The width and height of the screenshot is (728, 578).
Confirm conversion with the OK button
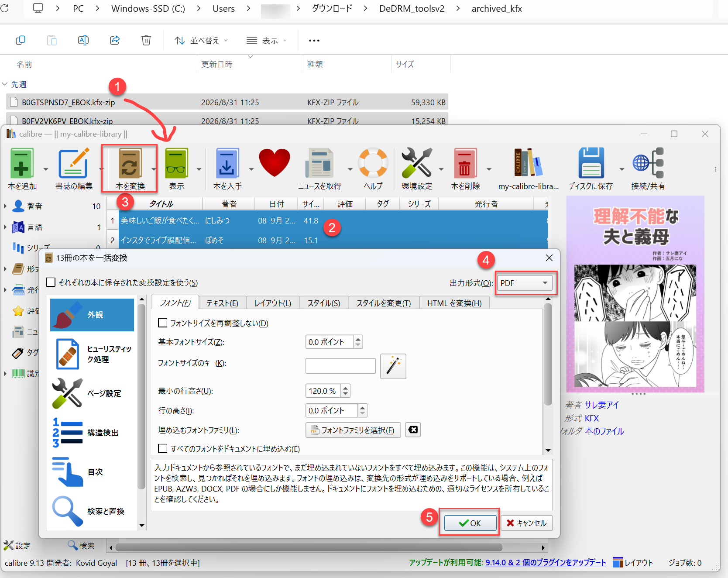click(470, 523)
